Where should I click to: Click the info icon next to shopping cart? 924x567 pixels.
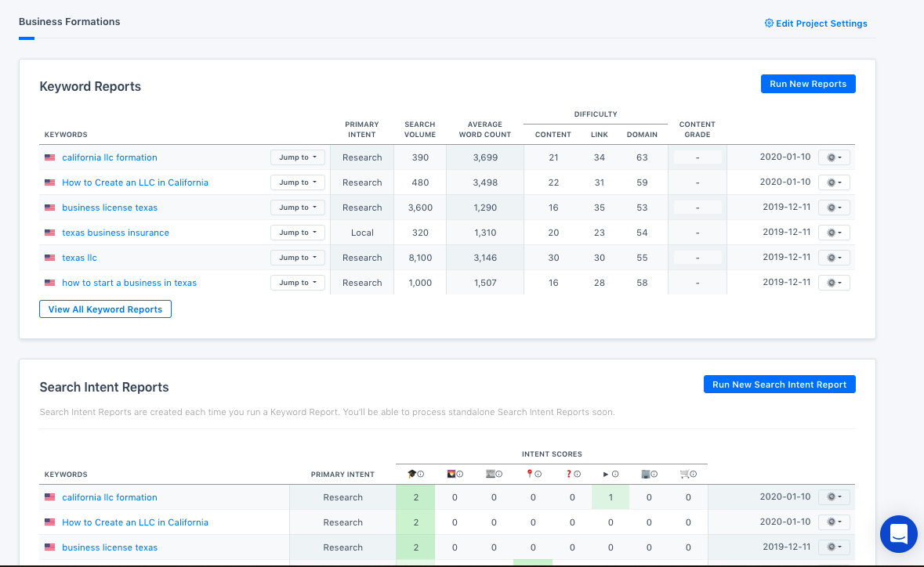(694, 474)
